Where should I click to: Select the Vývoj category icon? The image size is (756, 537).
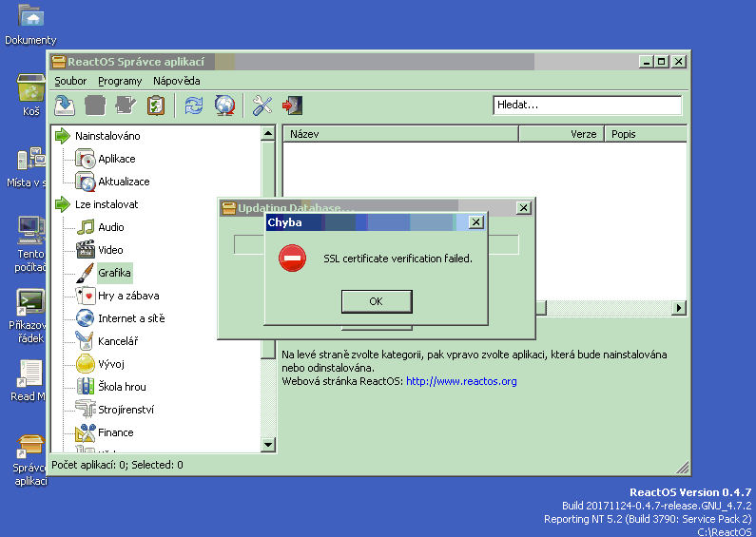pyautogui.click(x=86, y=364)
